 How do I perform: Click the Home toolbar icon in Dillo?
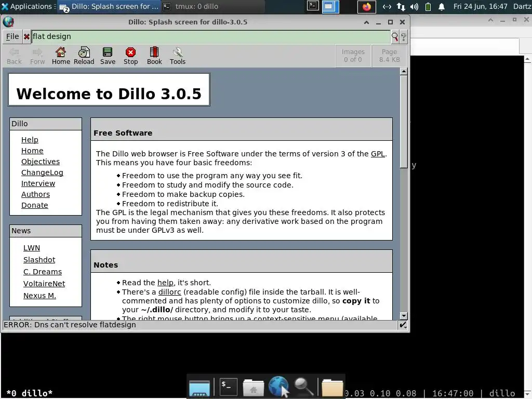click(x=61, y=56)
